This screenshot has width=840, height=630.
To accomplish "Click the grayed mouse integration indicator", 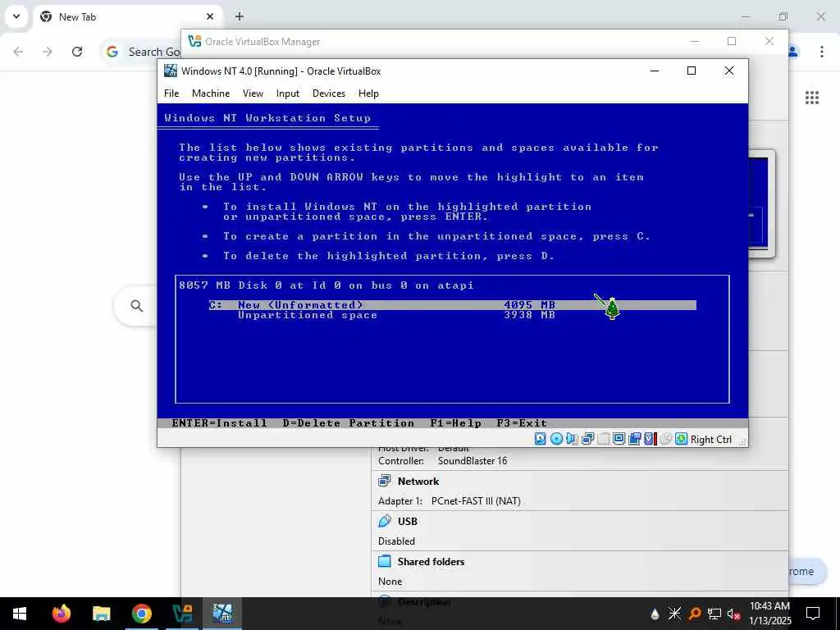I will (x=665, y=440).
